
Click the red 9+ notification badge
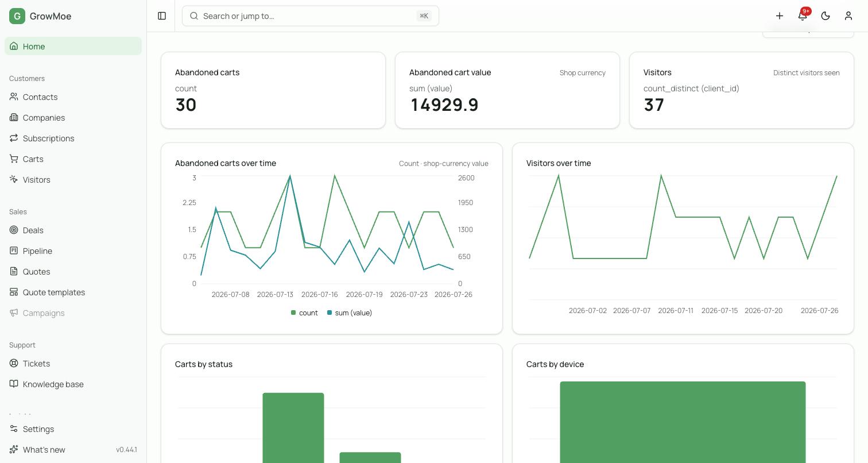(x=806, y=11)
